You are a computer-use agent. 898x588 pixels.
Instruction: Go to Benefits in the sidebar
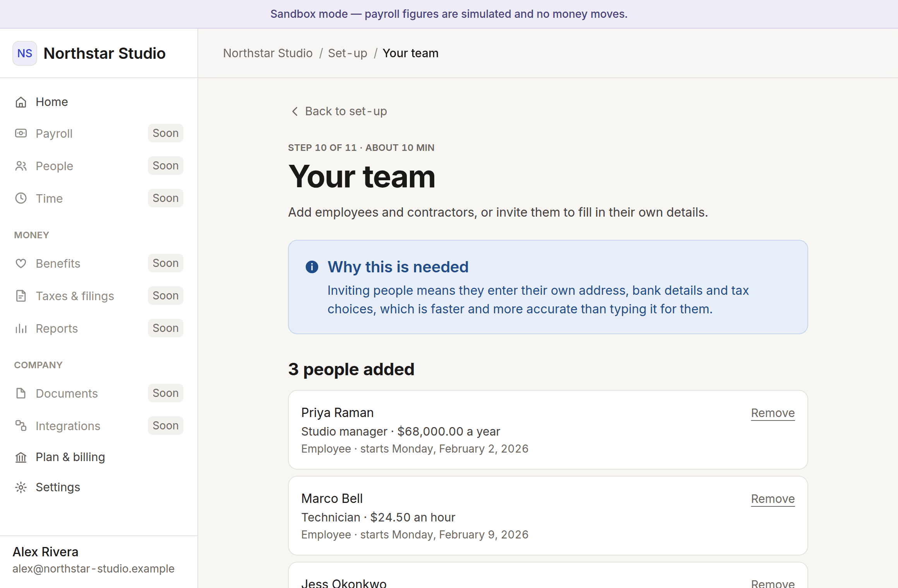click(99, 263)
